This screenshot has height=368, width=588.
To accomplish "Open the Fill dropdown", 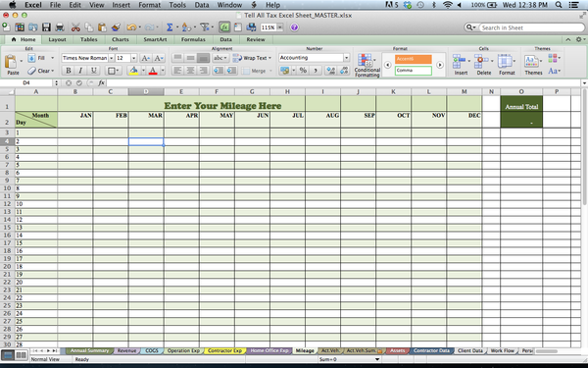I will coord(52,58).
